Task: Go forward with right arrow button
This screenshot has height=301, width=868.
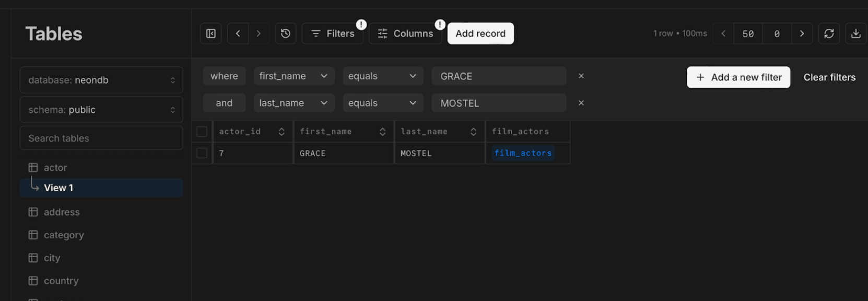Action: (259, 33)
